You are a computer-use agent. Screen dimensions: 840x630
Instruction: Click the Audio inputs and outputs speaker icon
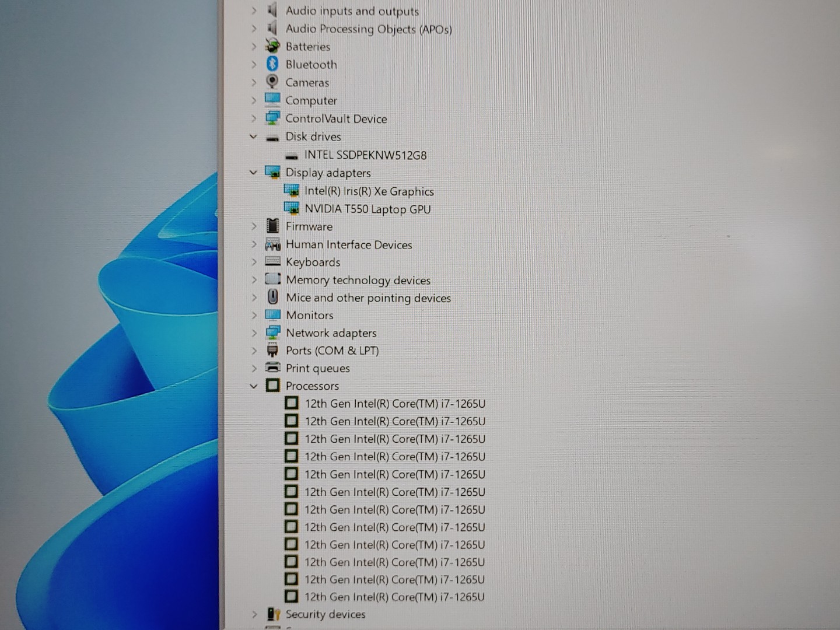(272, 10)
